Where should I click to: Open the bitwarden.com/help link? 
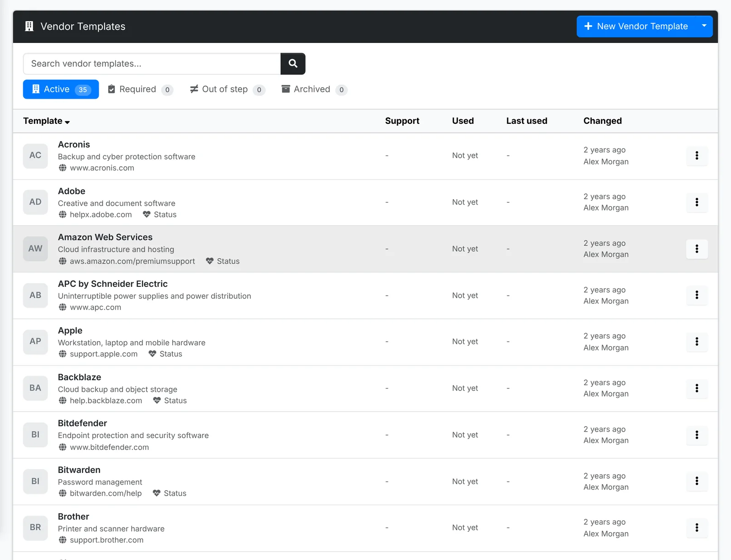pos(100,493)
